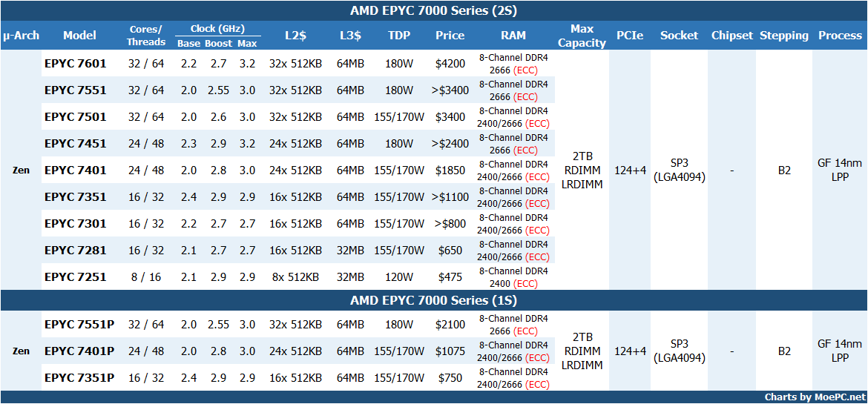
Task: Click the $750 price of EPYC 7351P
Action: (450, 377)
